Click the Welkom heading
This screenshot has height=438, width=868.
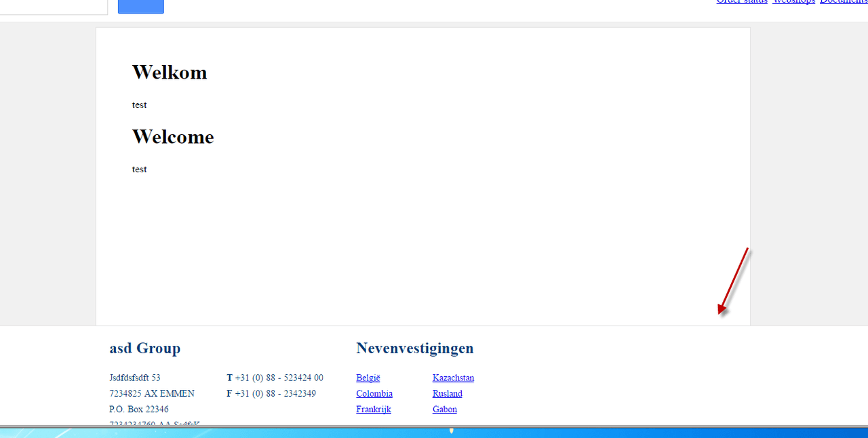[x=170, y=72]
